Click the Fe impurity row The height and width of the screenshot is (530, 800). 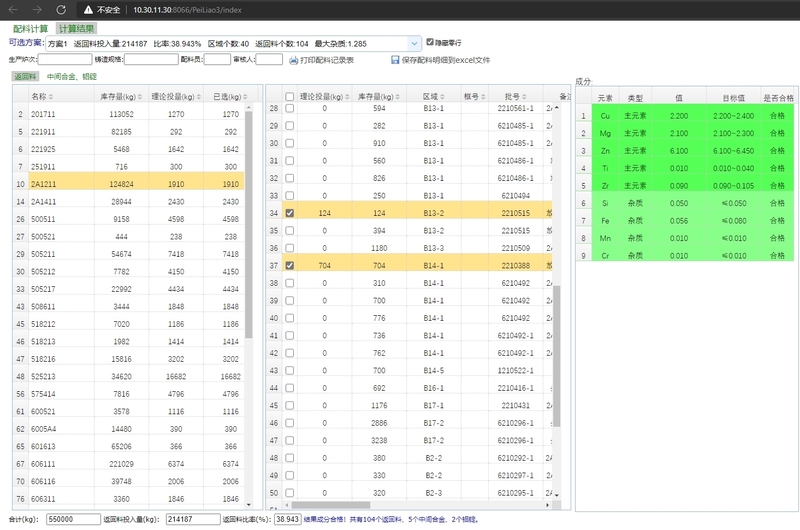(685, 220)
